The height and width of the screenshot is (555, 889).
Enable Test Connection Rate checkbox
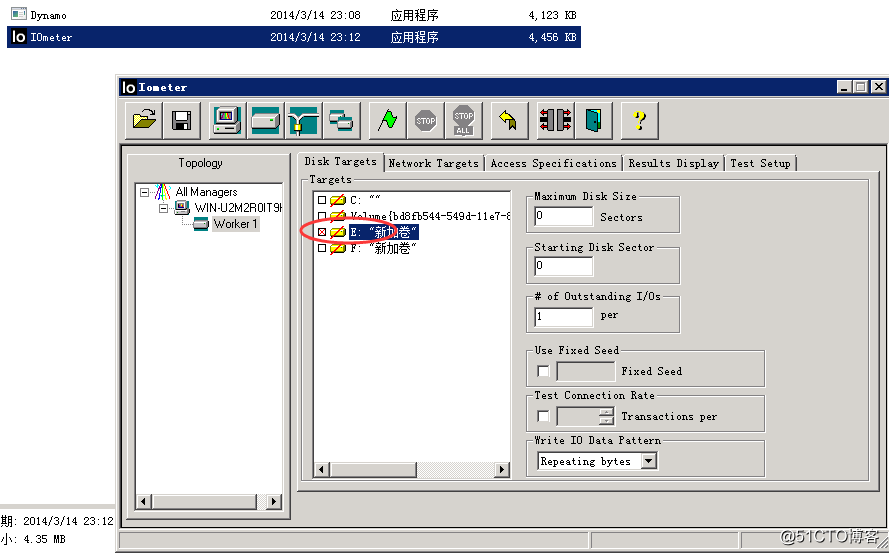pos(543,417)
